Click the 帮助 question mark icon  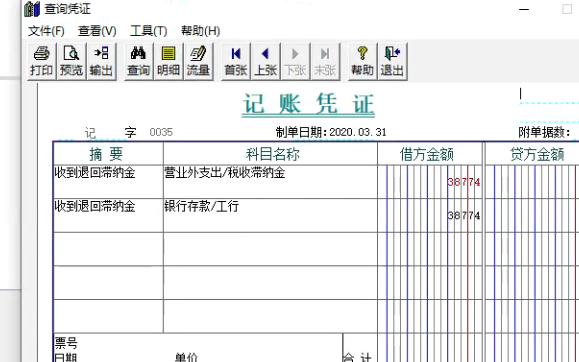363,61
